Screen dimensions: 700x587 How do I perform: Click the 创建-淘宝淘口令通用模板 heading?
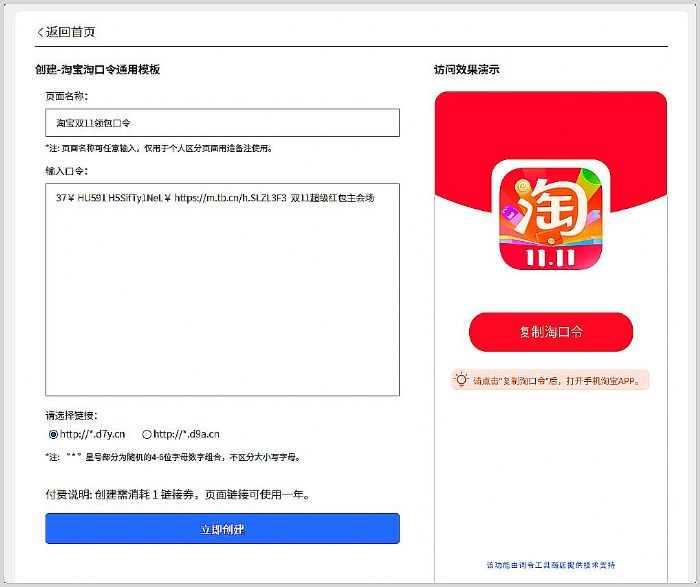[x=98, y=70]
